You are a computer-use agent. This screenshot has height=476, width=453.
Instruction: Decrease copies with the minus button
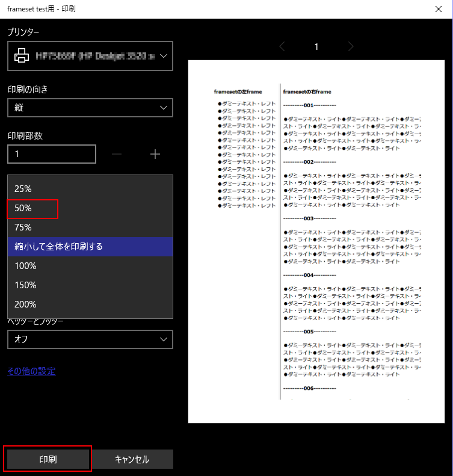tap(117, 154)
